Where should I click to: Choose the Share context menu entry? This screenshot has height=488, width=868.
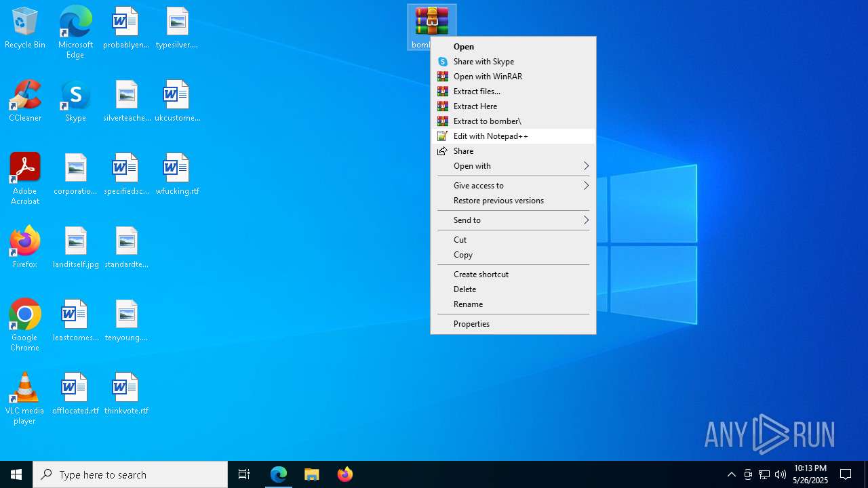coord(513,151)
